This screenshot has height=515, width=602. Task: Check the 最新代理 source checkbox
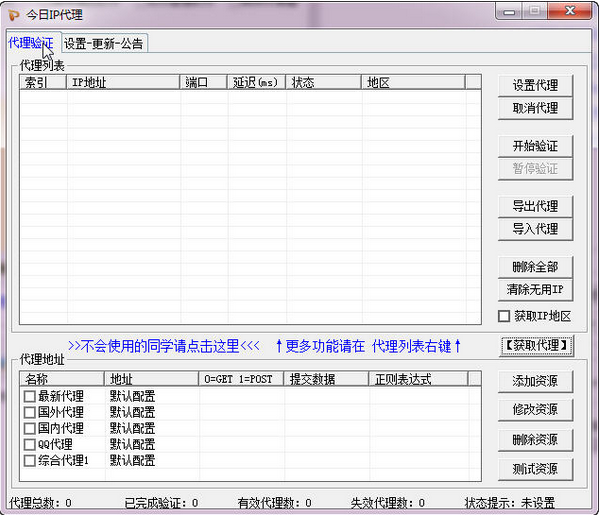coord(30,396)
